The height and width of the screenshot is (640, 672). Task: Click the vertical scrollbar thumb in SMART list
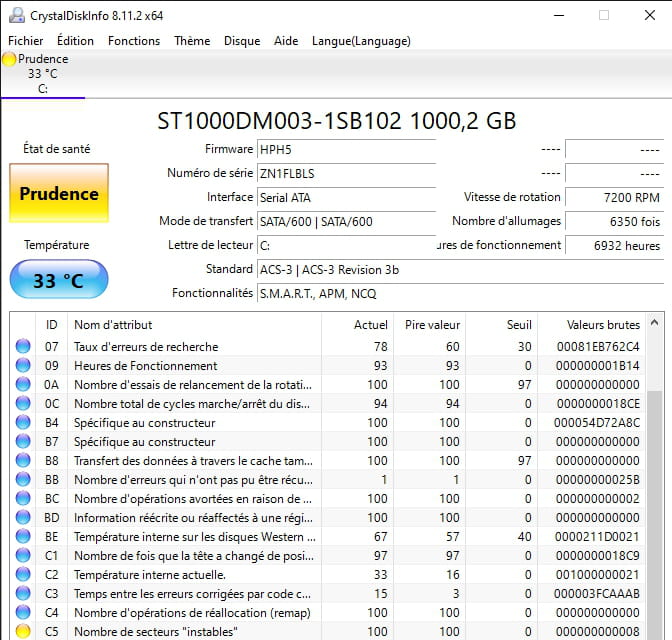[654, 514]
